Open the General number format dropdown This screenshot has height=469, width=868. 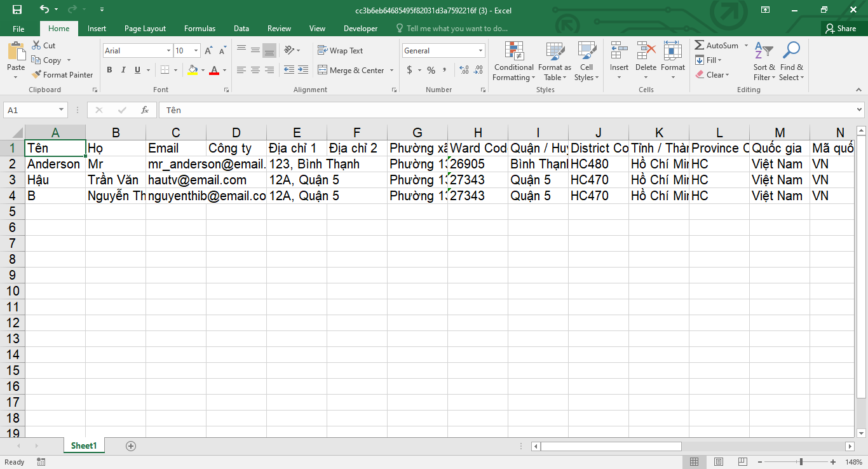(480, 51)
